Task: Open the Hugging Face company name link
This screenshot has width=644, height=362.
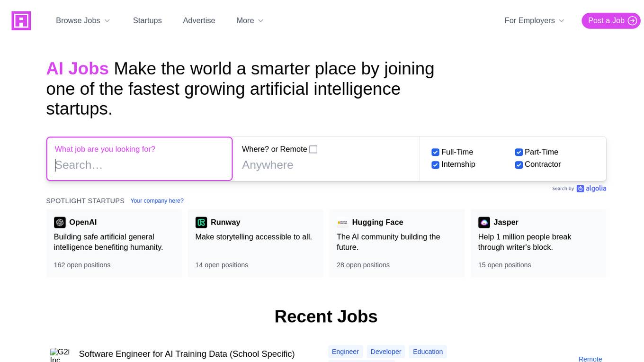Action: click(x=377, y=222)
